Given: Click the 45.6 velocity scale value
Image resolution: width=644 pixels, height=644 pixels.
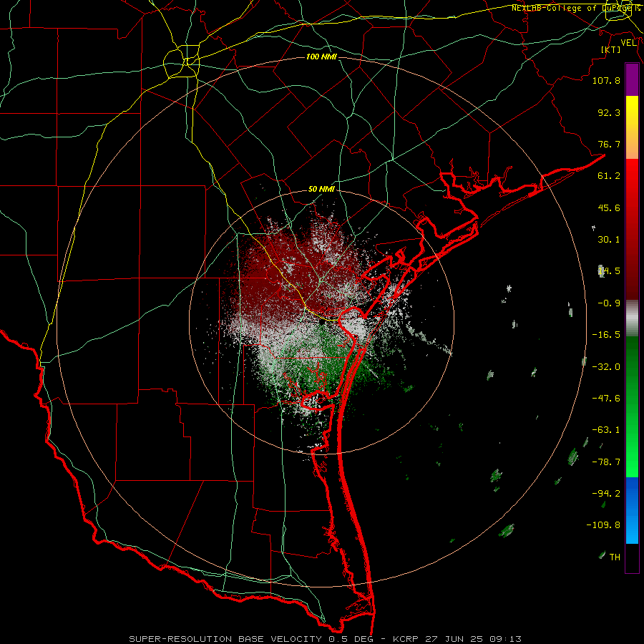Looking at the screenshot, I should [x=609, y=208].
